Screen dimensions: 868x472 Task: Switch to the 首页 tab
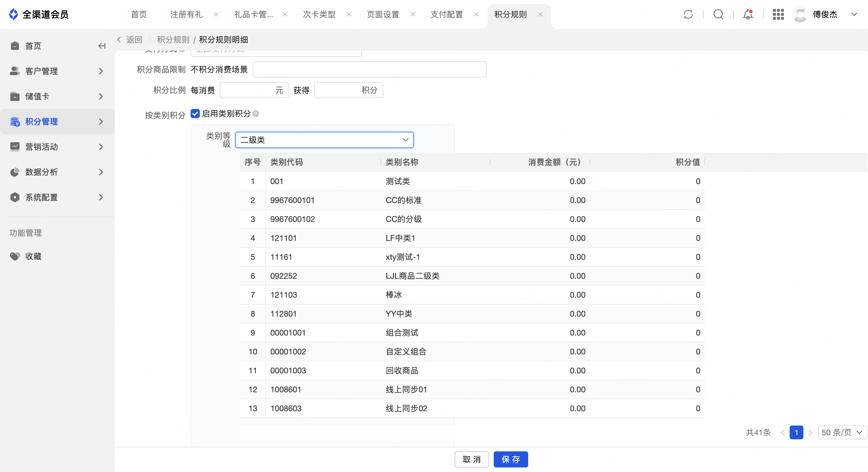click(x=139, y=14)
